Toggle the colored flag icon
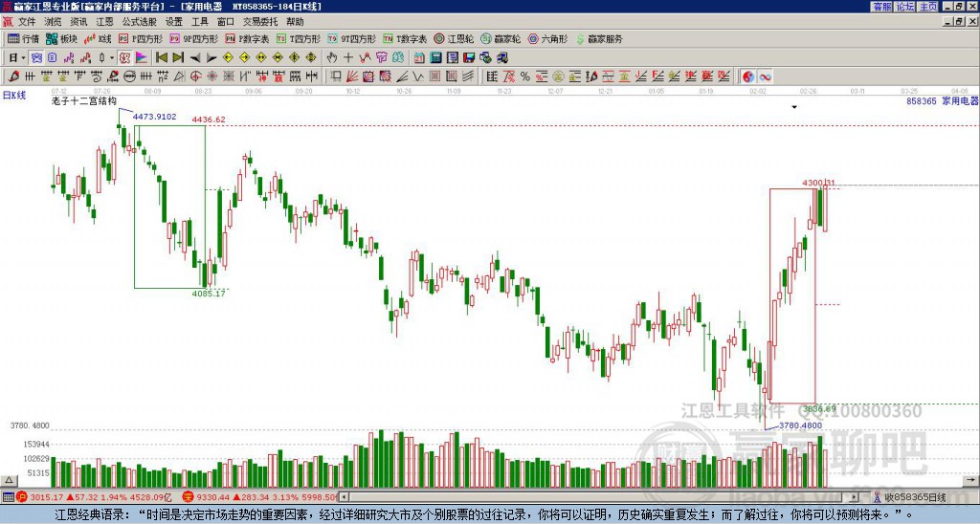980x524 pixels. point(142,58)
